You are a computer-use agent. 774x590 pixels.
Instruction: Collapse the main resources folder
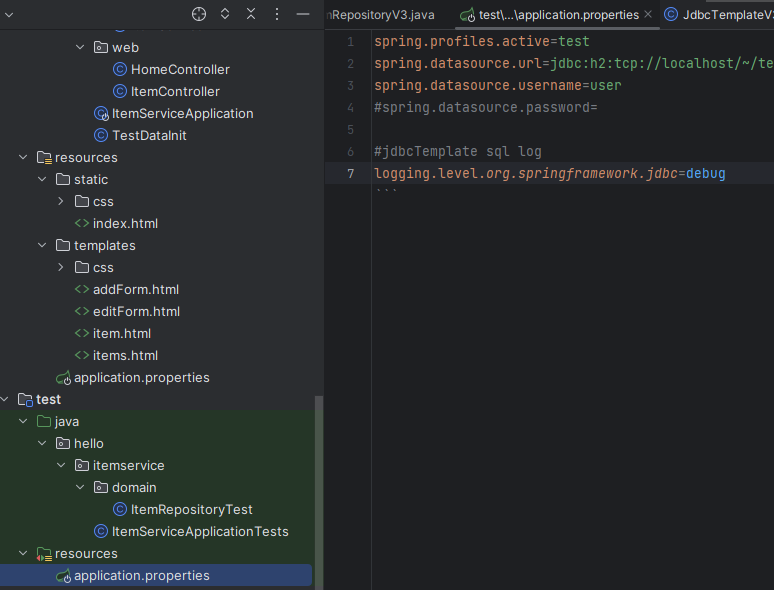pyautogui.click(x=23, y=157)
